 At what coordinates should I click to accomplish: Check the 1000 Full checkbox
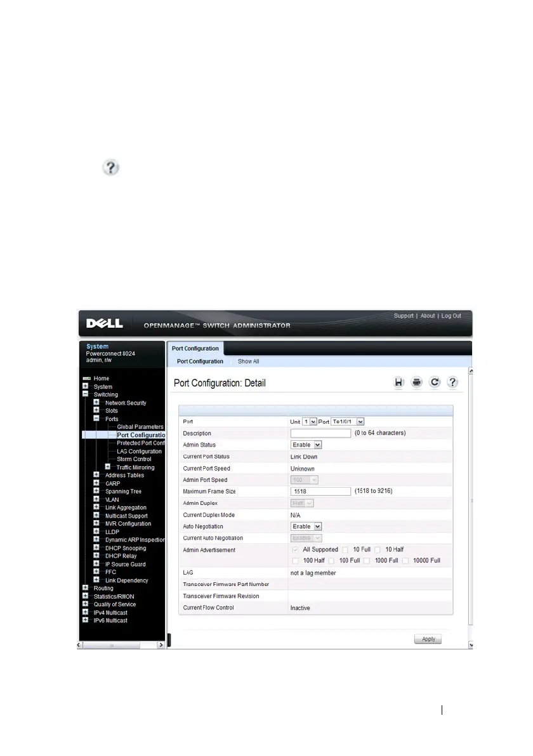[367, 561]
